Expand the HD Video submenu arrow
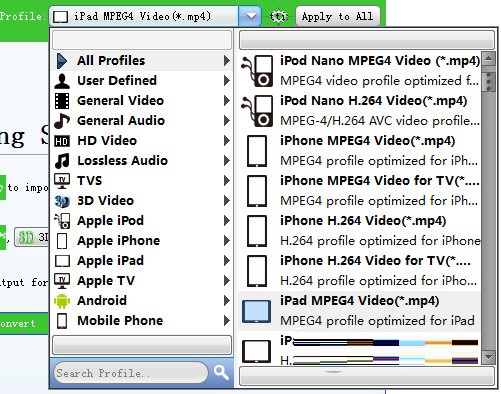 pyautogui.click(x=227, y=141)
